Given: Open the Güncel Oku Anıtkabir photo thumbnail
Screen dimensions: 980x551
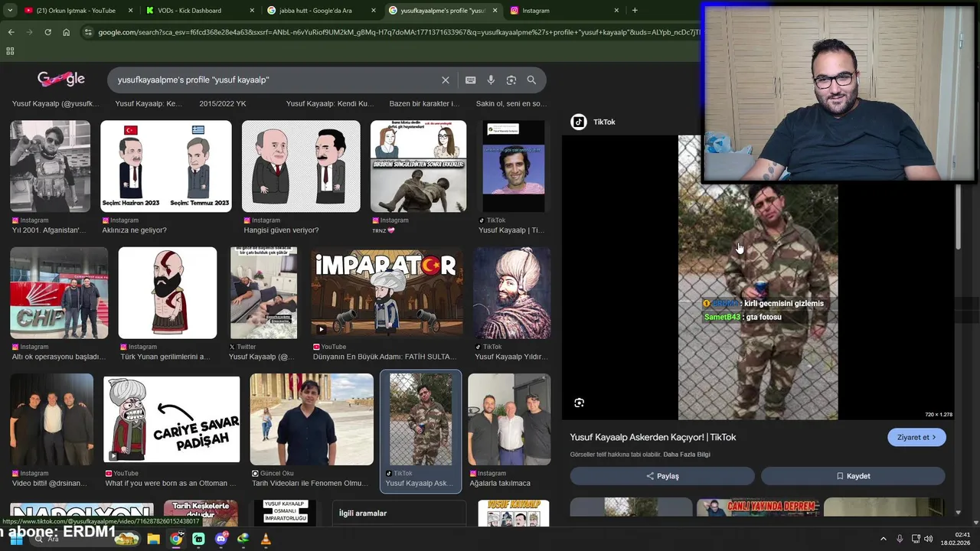Looking at the screenshot, I should tap(312, 419).
